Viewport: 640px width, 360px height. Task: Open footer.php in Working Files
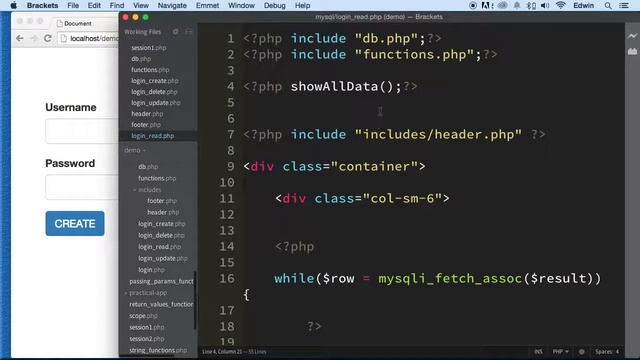(x=146, y=125)
